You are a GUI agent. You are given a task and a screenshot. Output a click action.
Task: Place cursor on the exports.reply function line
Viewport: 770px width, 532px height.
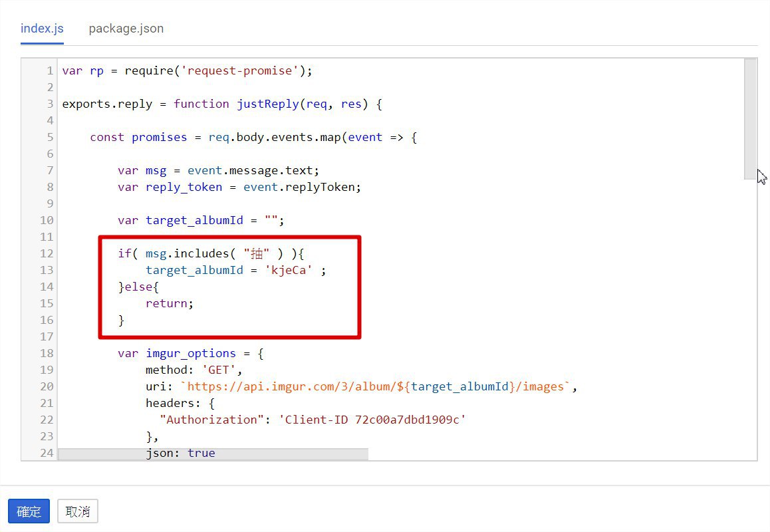coord(221,104)
